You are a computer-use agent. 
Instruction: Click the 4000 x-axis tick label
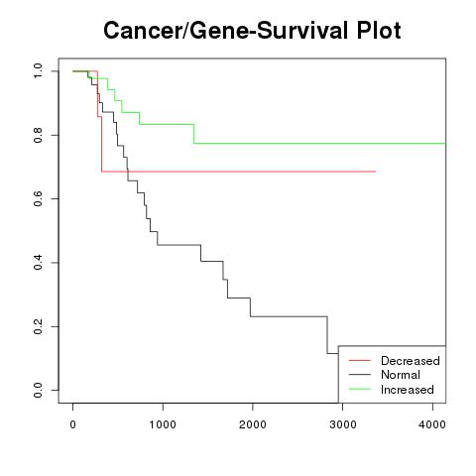(432, 424)
